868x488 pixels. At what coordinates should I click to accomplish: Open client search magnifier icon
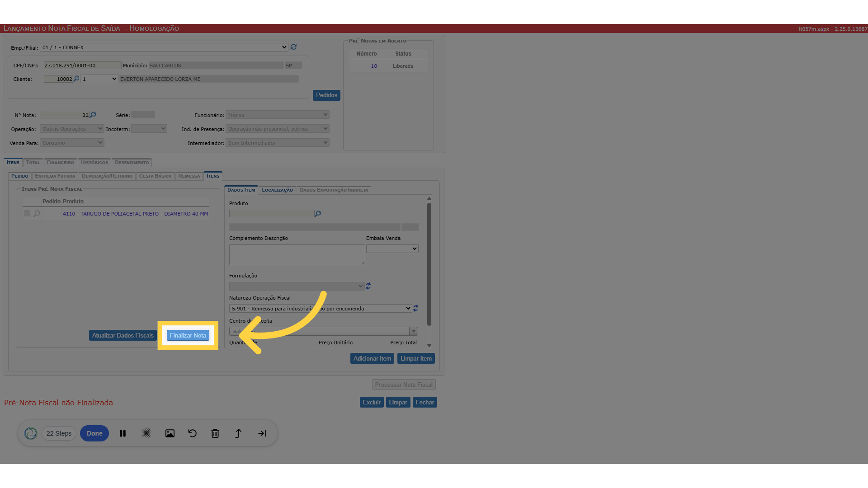(76, 79)
